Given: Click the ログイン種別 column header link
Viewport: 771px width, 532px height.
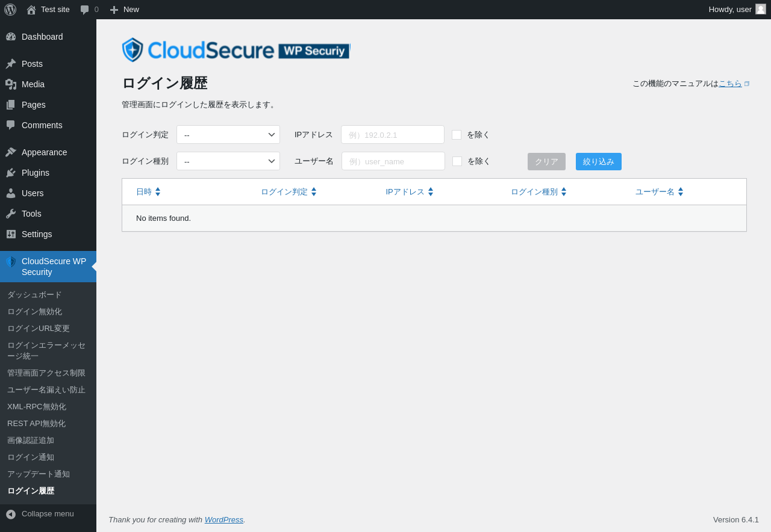Looking at the screenshot, I should 534,192.
